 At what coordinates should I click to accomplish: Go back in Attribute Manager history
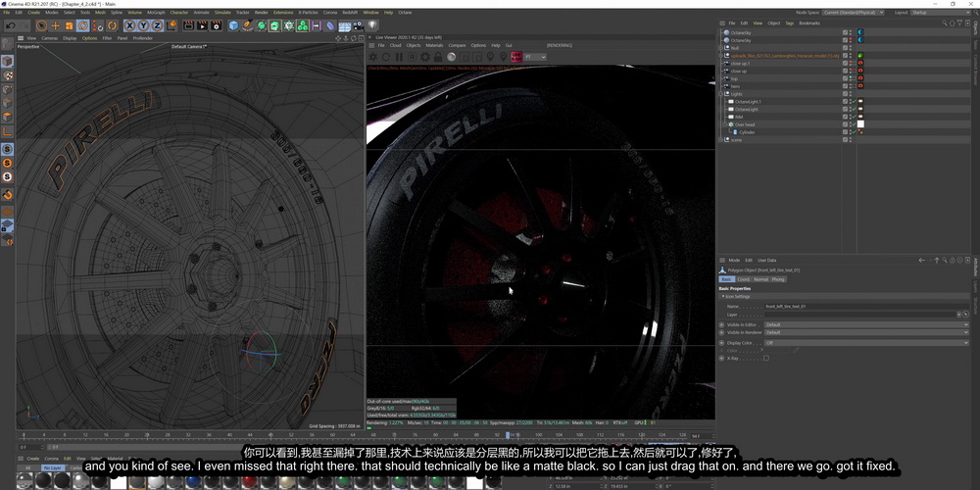(x=922, y=260)
